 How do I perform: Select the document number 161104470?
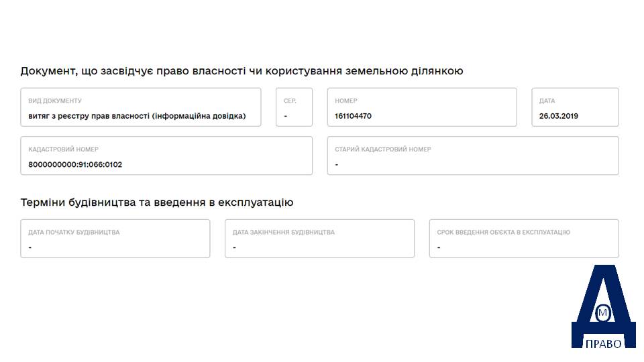pyautogui.click(x=354, y=116)
